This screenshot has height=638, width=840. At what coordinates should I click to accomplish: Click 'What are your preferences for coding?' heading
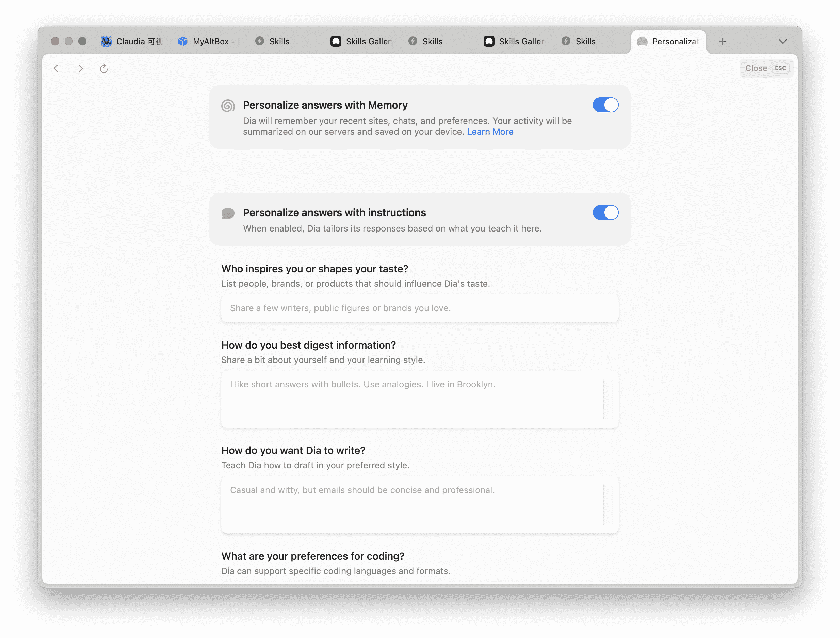pos(313,556)
